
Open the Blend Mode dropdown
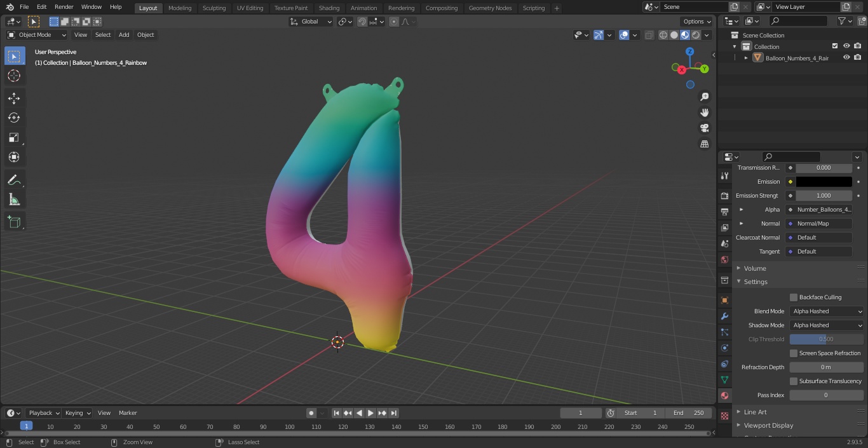827,311
